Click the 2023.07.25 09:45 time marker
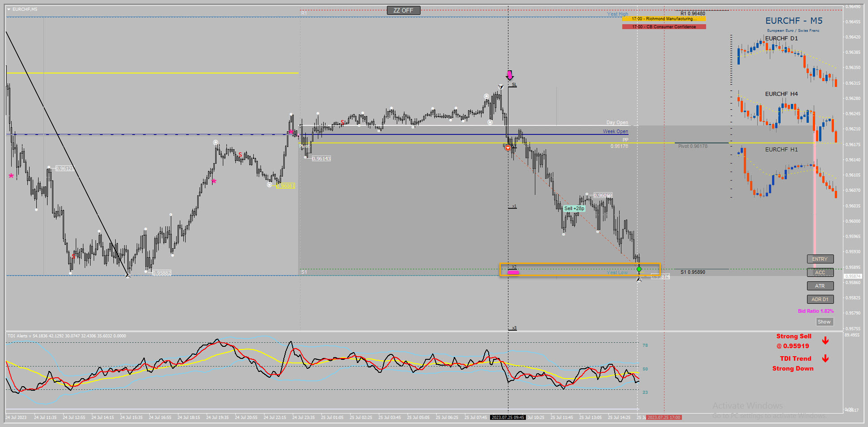Viewport: 868px width, 427px height. click(x=508, y=417)
